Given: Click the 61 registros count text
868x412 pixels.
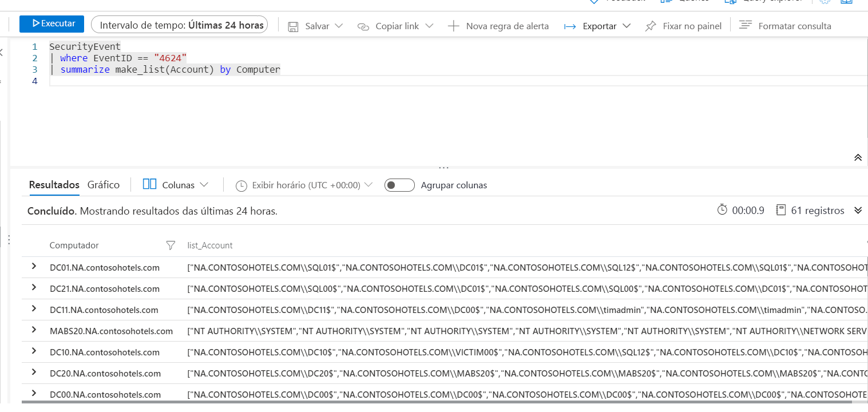Looking at the screenshot, I should pyautogui.click(x=818, y=211).
